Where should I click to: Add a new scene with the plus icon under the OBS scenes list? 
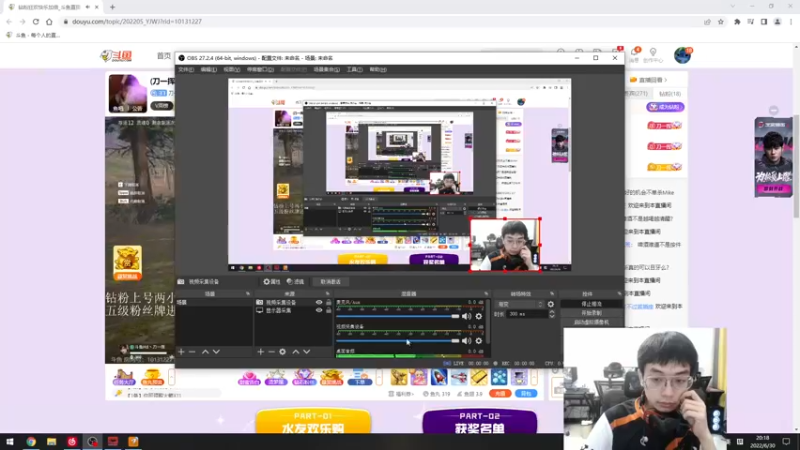[181, 352]
